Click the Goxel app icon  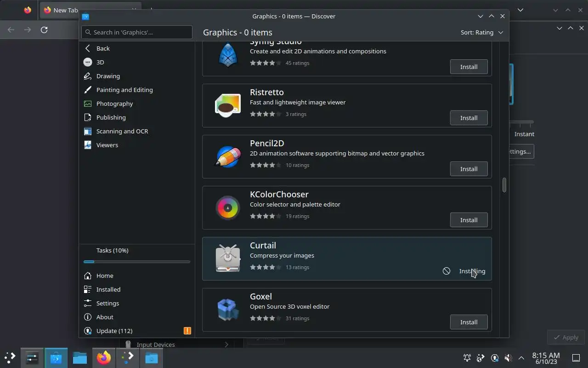[228, 310]
